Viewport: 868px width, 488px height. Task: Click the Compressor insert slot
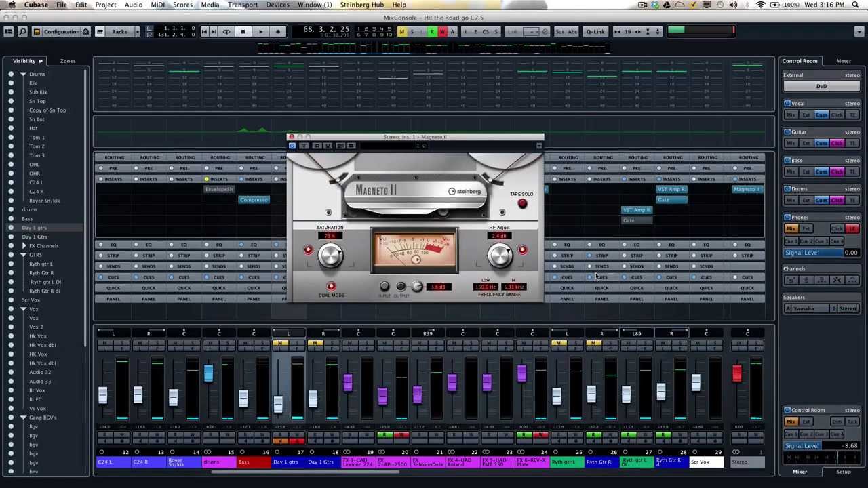pos(254,200)
